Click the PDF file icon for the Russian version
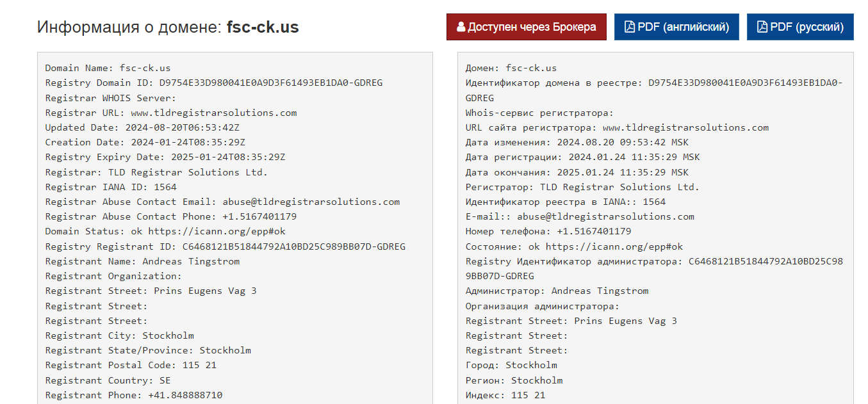Screen dimensions: 868x404 click(x=762, y=27)
